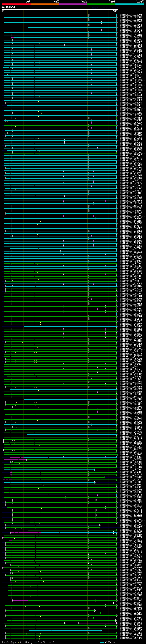Select the UniRef100_Q93134 label
This screenshot has height=644, width=146.
[x=131, y=148]
